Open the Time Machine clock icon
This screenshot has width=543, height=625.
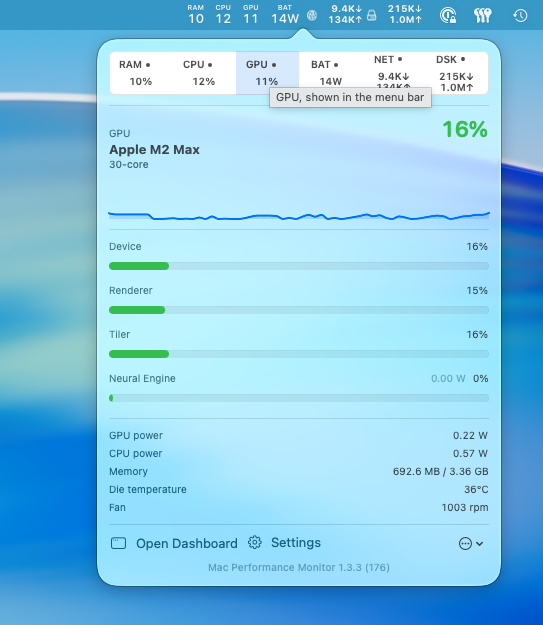pos(520,16)
